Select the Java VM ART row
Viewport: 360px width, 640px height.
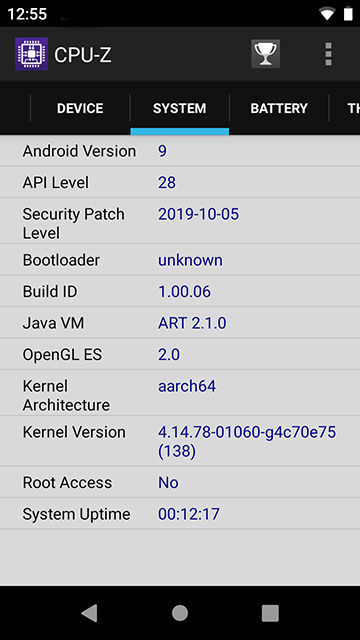click(x=180, y=323)
